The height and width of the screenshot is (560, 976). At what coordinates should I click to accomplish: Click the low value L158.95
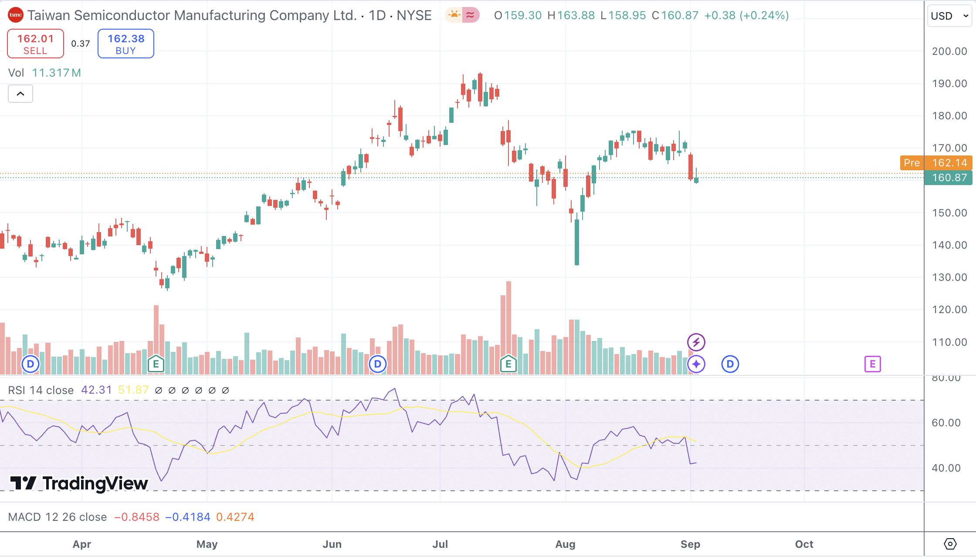coord(623,15)
